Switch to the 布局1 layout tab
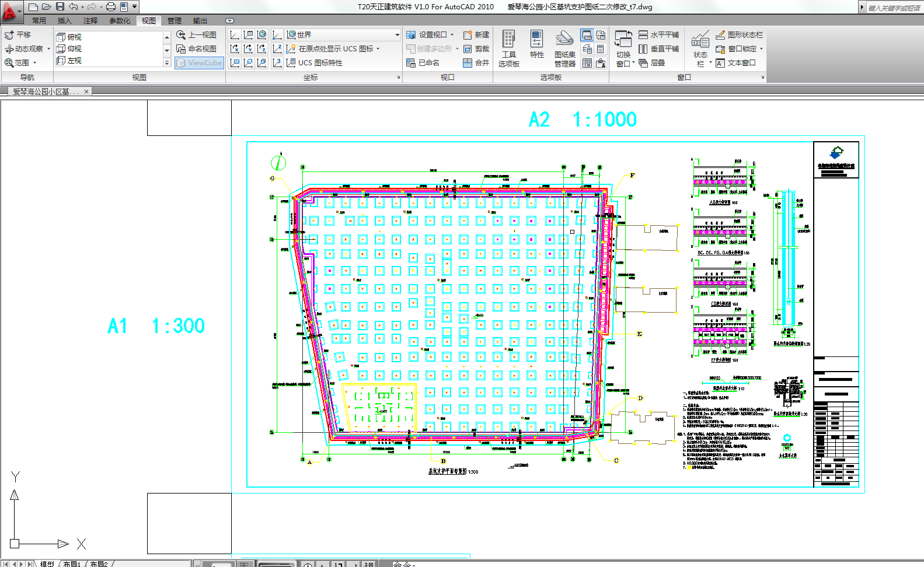 pos(71,563)
